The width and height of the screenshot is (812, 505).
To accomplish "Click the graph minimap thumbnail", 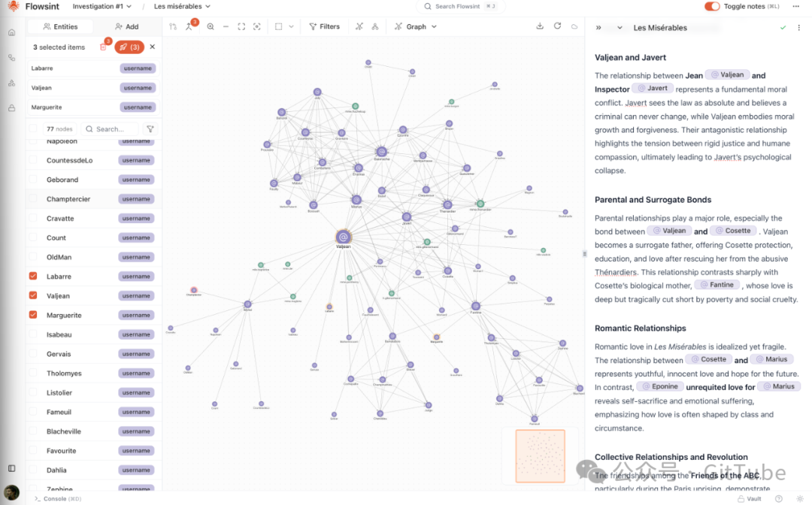I will coord(540,456).
